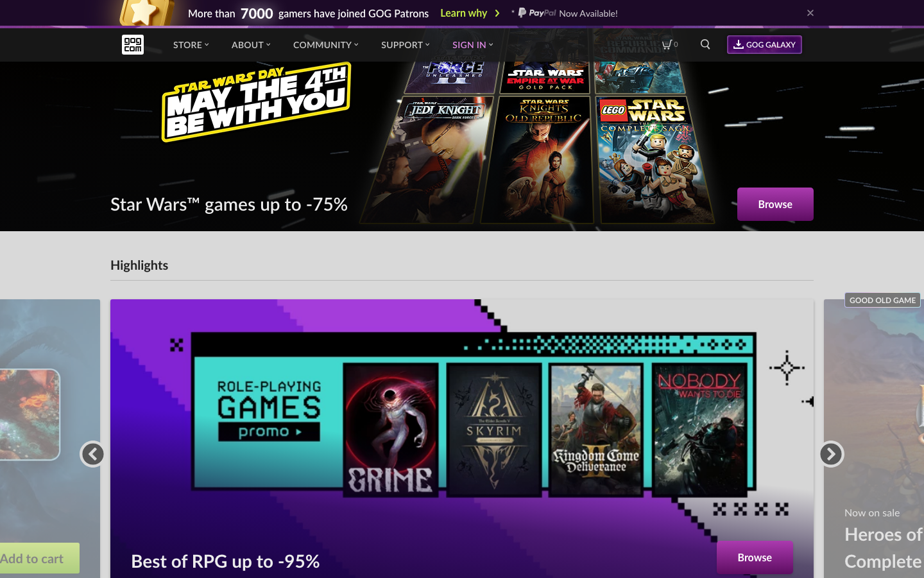Click the gold star Patrons badge
Screen dimensions: 924x578
tap(146, 13)
